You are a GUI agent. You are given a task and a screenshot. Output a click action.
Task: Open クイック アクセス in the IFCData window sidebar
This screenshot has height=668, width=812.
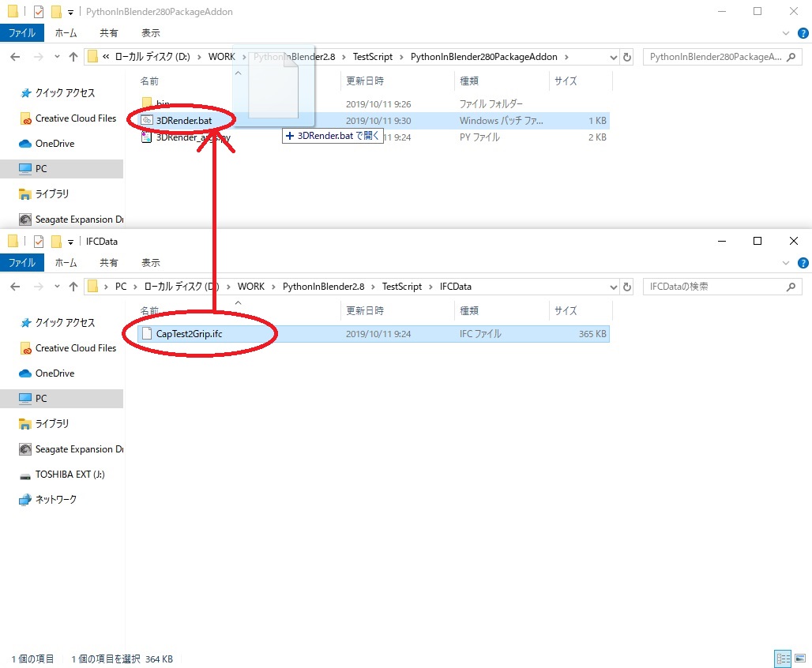coord(58,323)
